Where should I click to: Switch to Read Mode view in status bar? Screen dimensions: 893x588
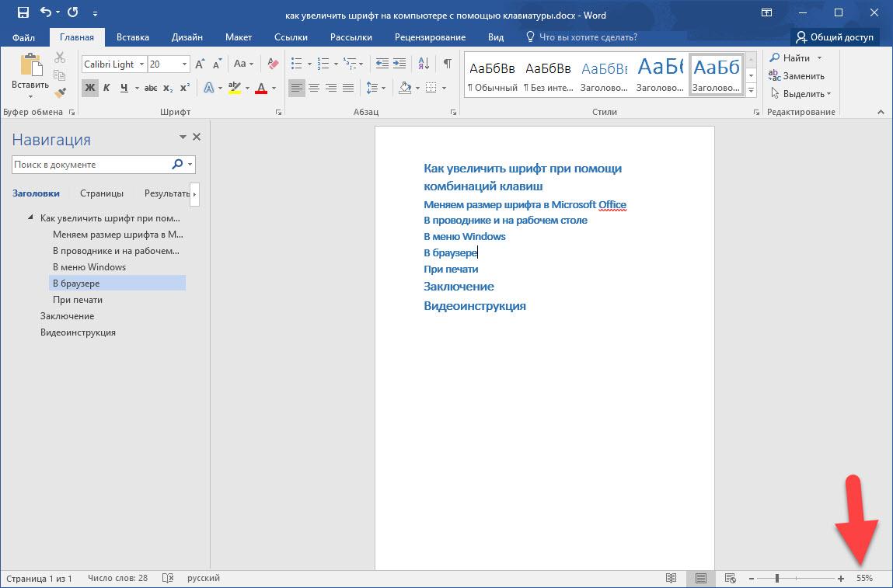(671, 578)
